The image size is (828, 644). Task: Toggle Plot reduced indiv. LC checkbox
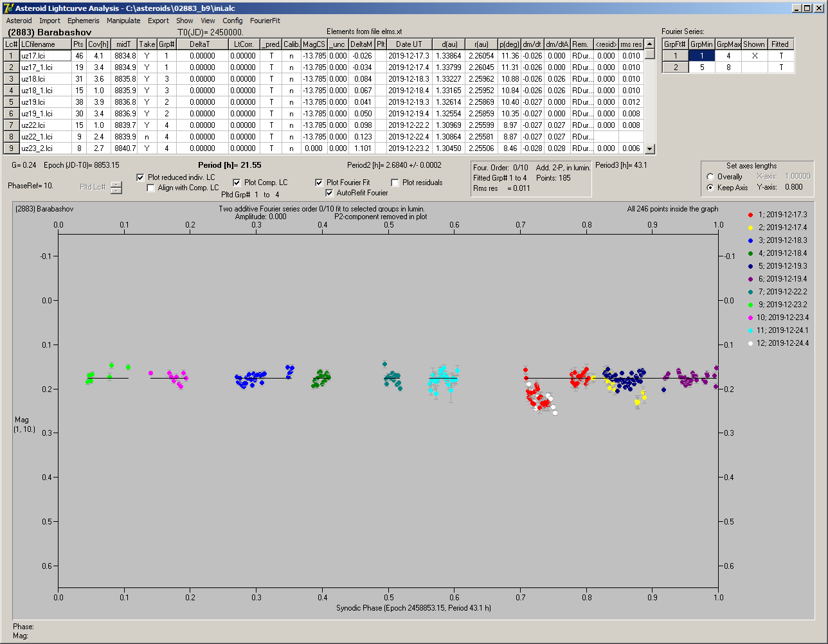(141, 177)
